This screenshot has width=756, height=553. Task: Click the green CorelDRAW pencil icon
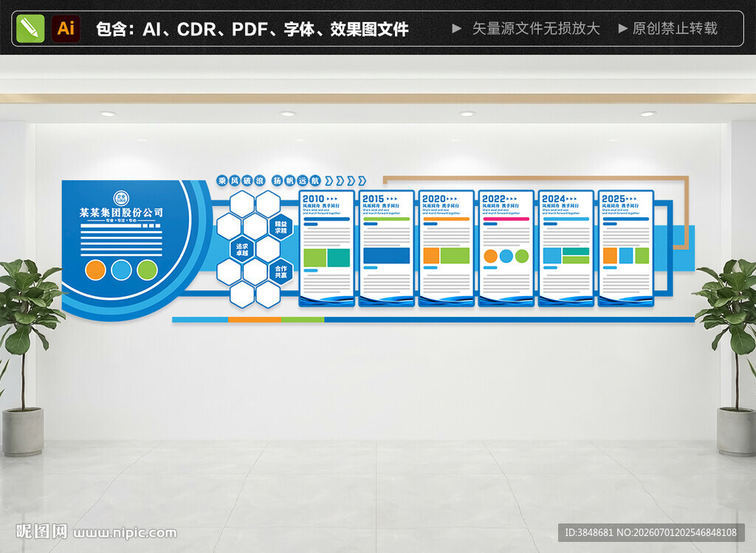pyautogui.click(x=30, y=29)
